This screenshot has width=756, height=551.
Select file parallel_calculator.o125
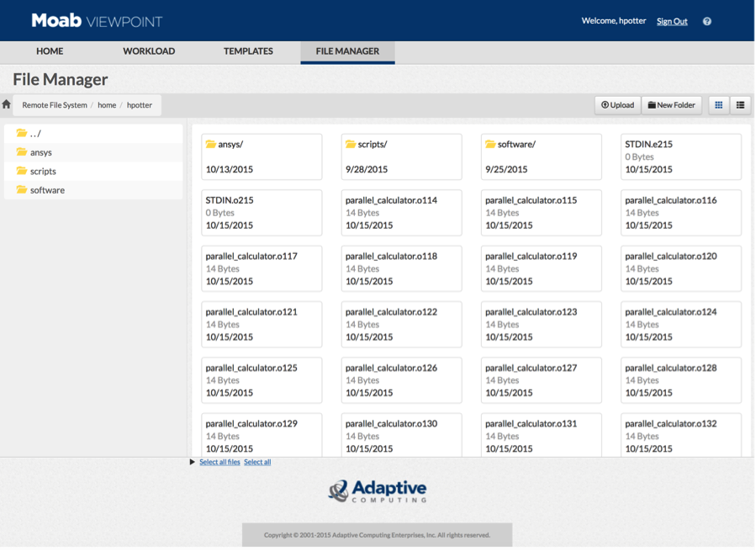pos(262,381)
